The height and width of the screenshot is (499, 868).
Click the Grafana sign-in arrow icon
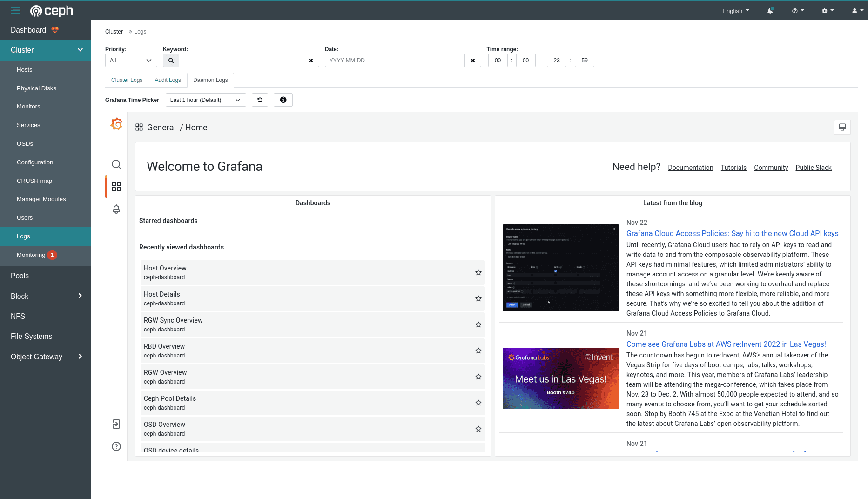(x=116, y=424)
